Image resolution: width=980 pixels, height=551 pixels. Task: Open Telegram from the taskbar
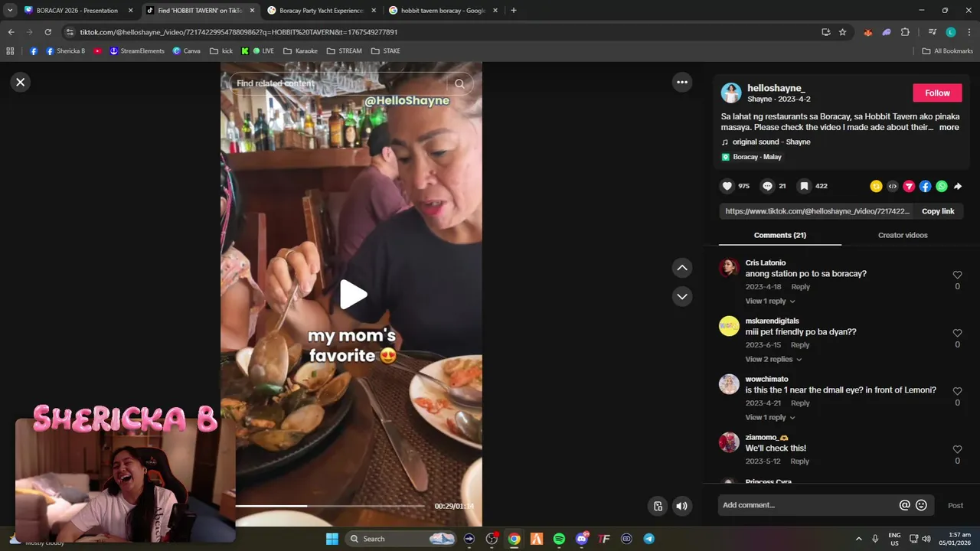click(648, 539)
